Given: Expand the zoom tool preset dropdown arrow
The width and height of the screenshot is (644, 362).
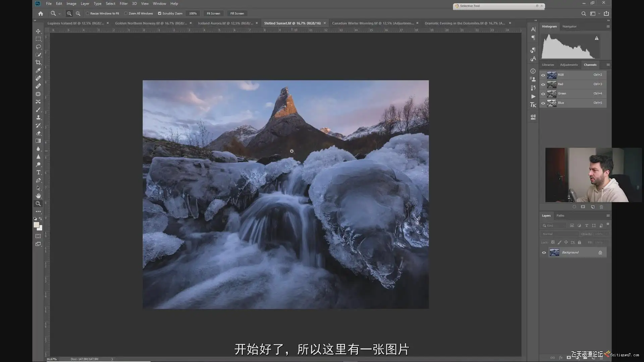Looking at the screenshot, I should 59,14.
